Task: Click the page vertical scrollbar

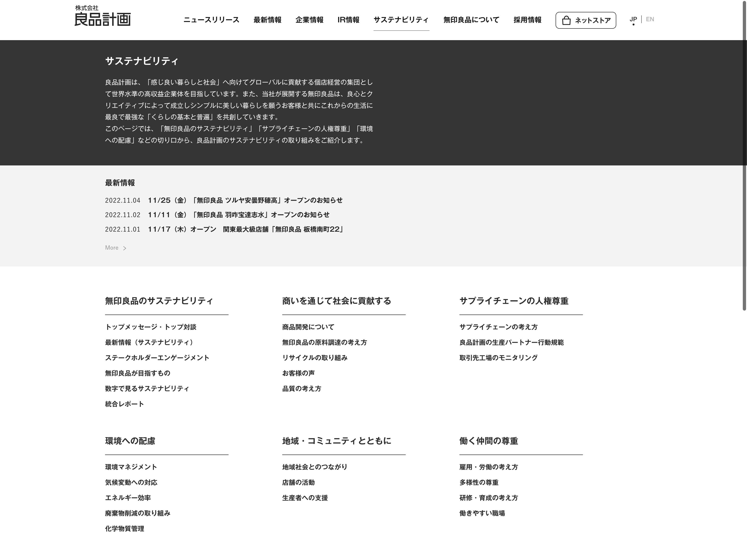Action: 744,155
